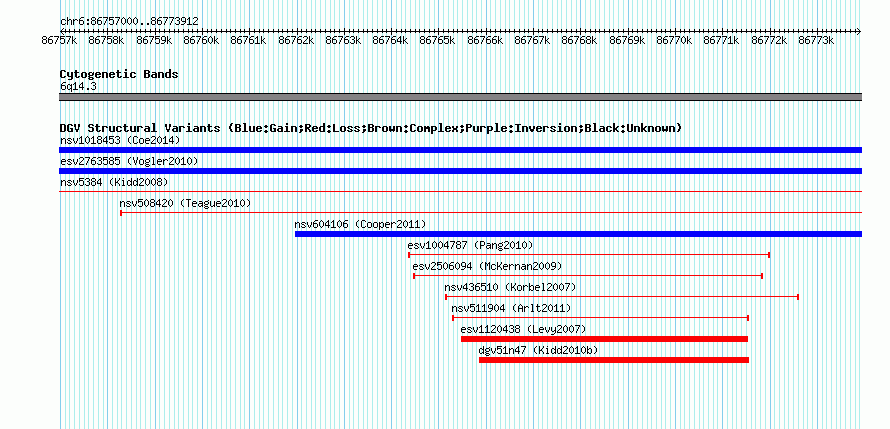Open dgv51n47 (Kidd2010b) variant label
This screenshot has width=890, height=429.
(539, 350)
